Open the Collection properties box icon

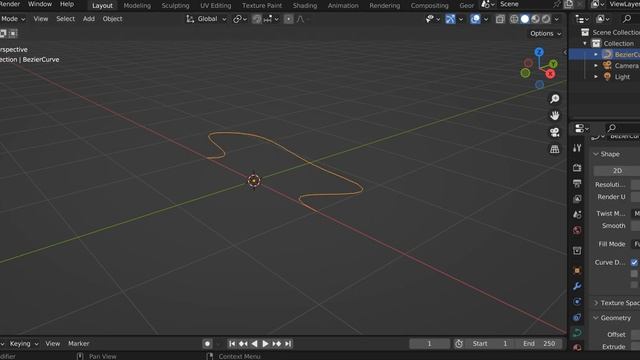click(577, 251)
